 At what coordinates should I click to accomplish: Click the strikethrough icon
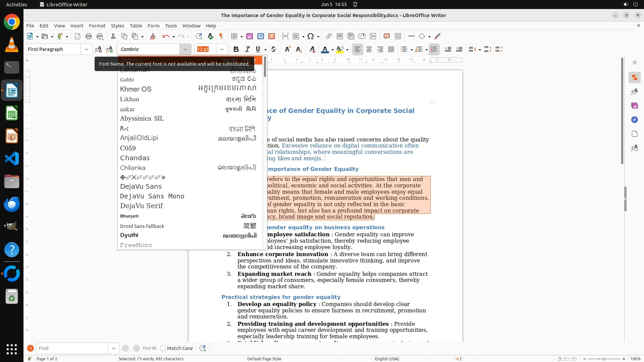pyautogui.click(x=273, y=49)
